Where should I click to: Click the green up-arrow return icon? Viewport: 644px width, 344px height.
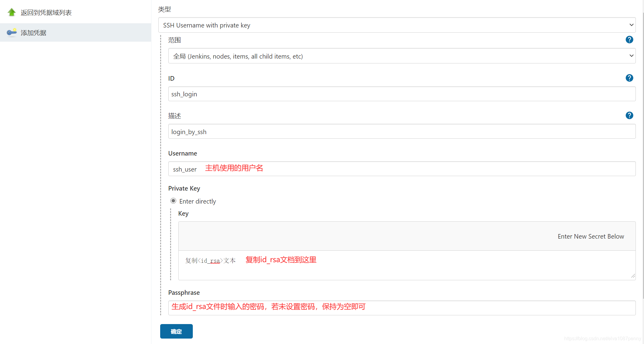click(x=11, y=12)
